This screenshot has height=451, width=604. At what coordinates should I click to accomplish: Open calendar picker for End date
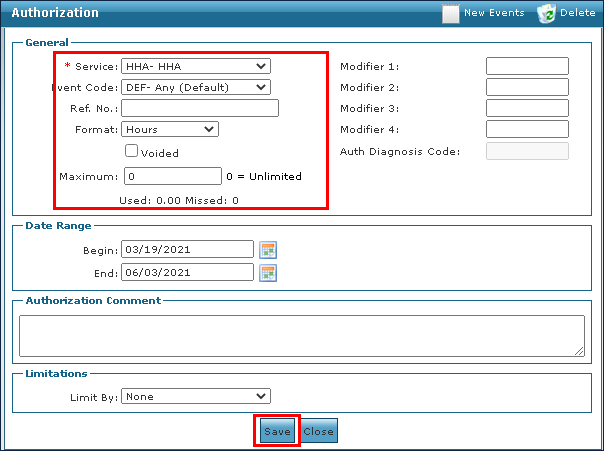pyautogui.click(x=268, y=272)
